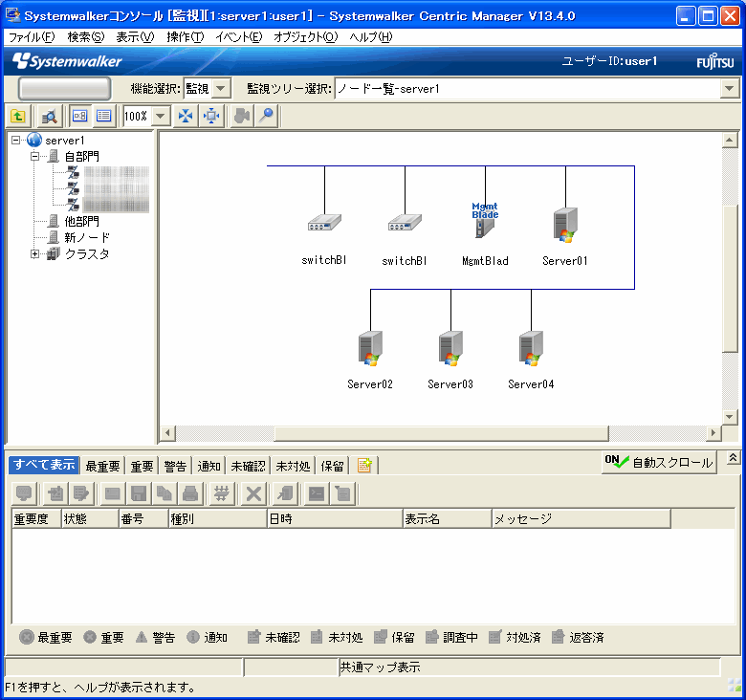Click the expand-outward arrows icon
The image size is (746, 700).
click(x=211, y=116)
